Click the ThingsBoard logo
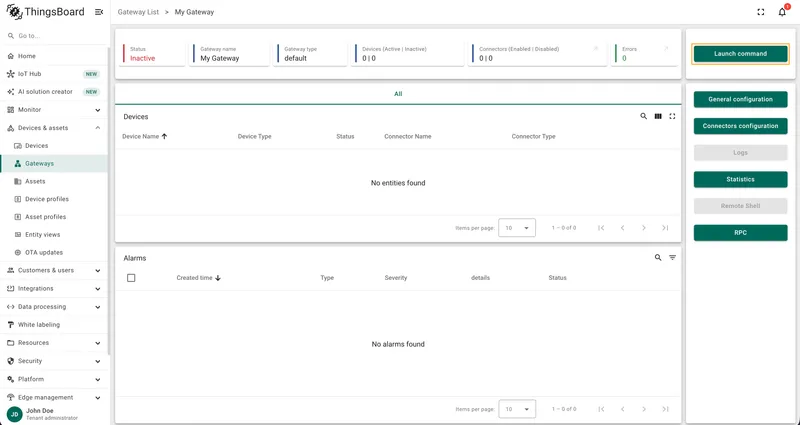The image size is (800, 425). pyautogui.click(x=45, y=12)
